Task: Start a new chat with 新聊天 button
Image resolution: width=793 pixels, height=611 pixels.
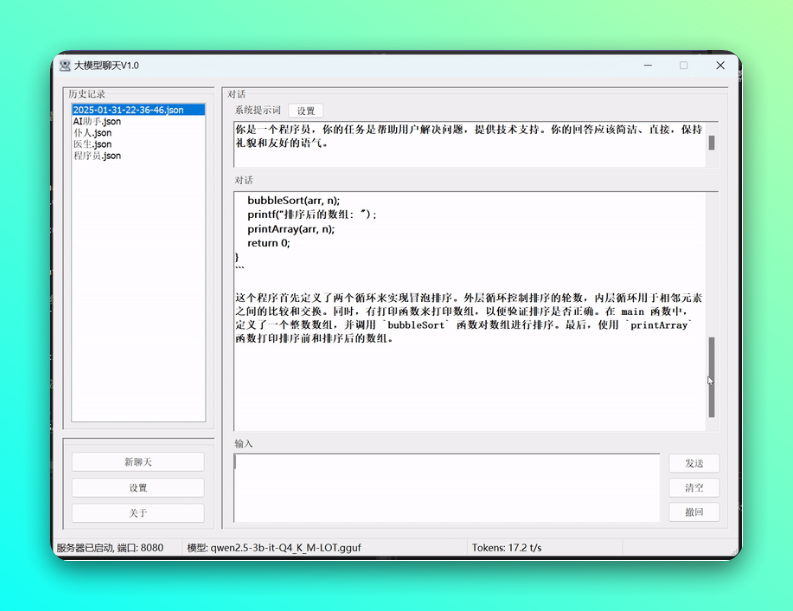Action: (138, 462)
